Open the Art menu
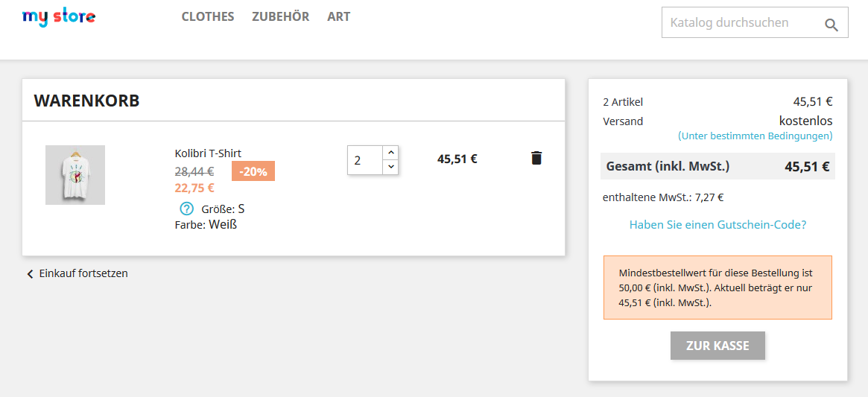This screenshot has height=397, width=868. [338, 16]
